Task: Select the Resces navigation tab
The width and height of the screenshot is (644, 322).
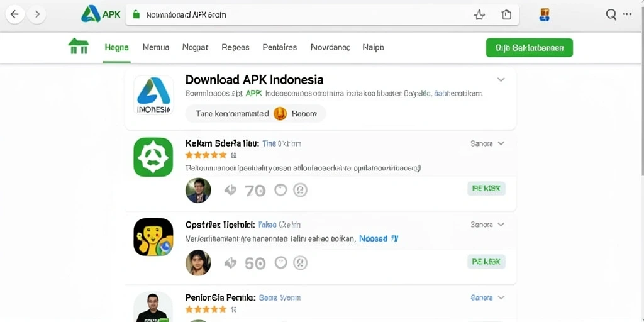Action: click(235, 47)
